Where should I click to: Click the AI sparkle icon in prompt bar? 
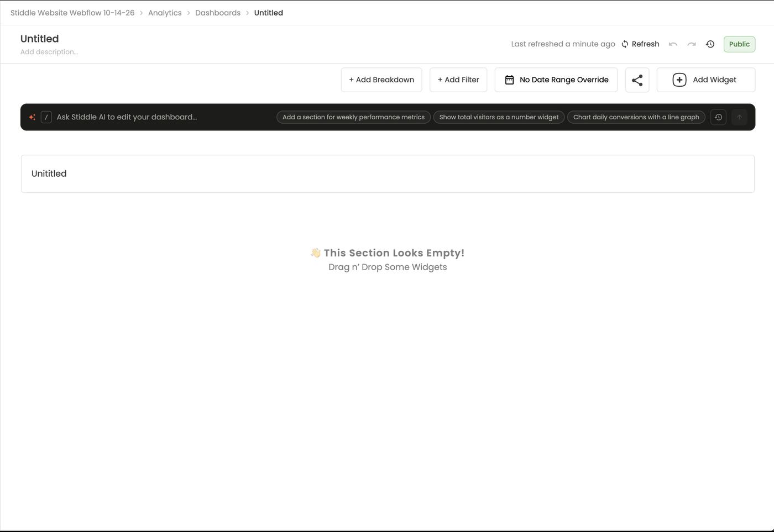[x=32, y=117]
